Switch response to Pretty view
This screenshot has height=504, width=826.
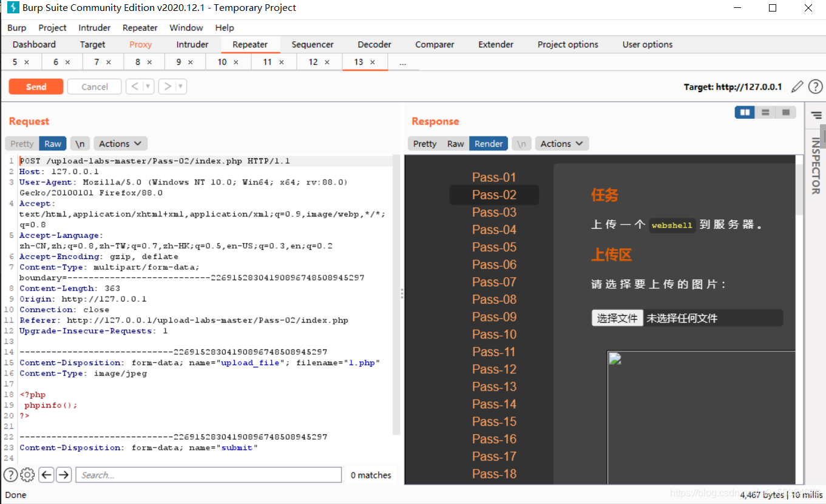(x=425, y=144)
